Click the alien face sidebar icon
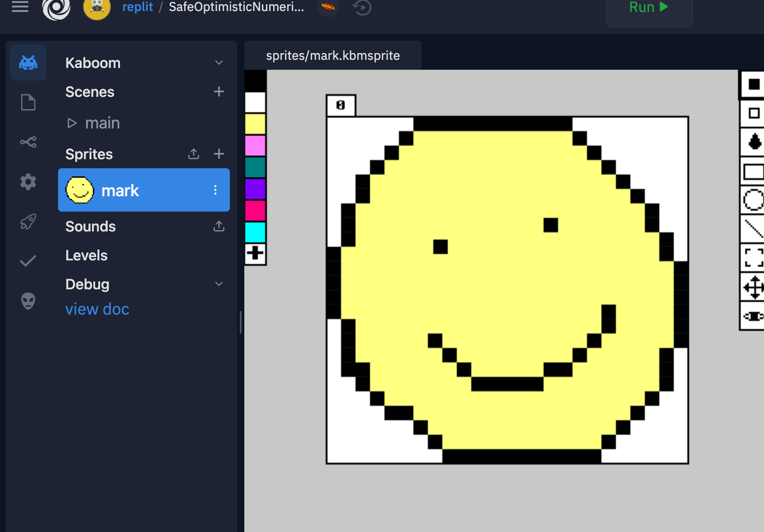Screen dimensions: 764x532 pyautogui.click(x=28, y=301)
